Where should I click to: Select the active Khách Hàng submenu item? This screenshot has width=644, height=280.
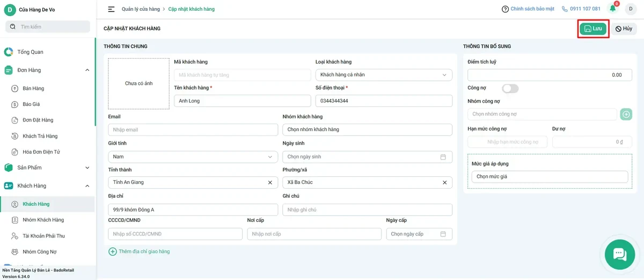pos(48,204)
